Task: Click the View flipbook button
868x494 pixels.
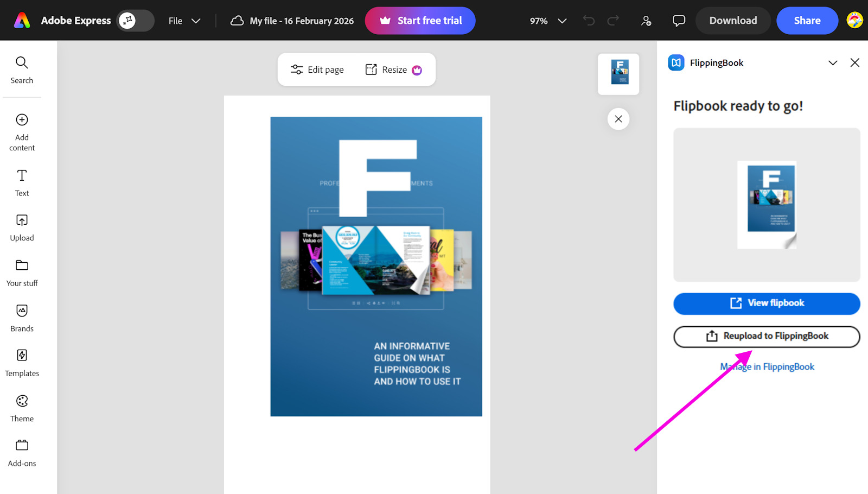Action: tap(767, 303)
